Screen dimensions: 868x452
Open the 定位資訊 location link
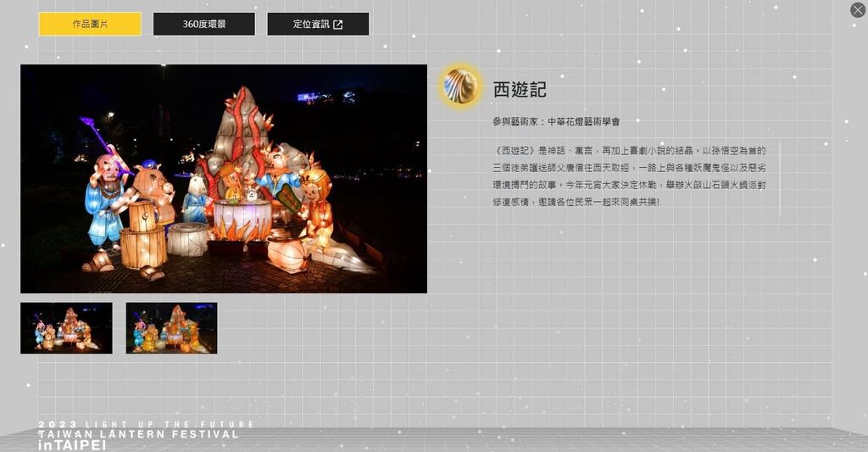point(319,25)
